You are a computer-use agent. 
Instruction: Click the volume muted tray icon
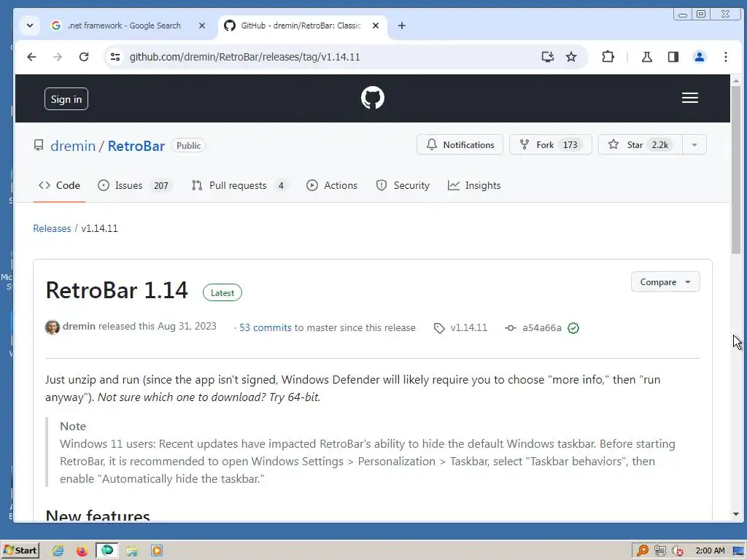click(677, 551)
